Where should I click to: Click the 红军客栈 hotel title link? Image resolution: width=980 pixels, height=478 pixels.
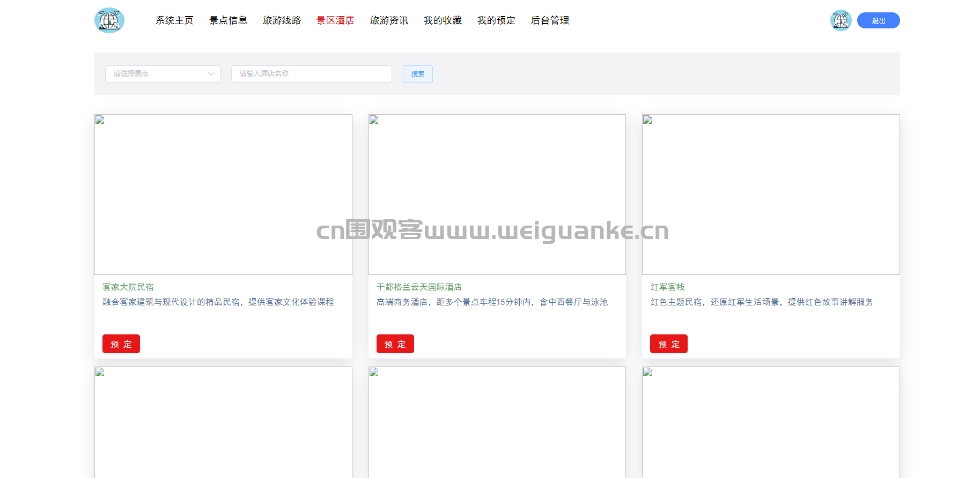(667, 287)
